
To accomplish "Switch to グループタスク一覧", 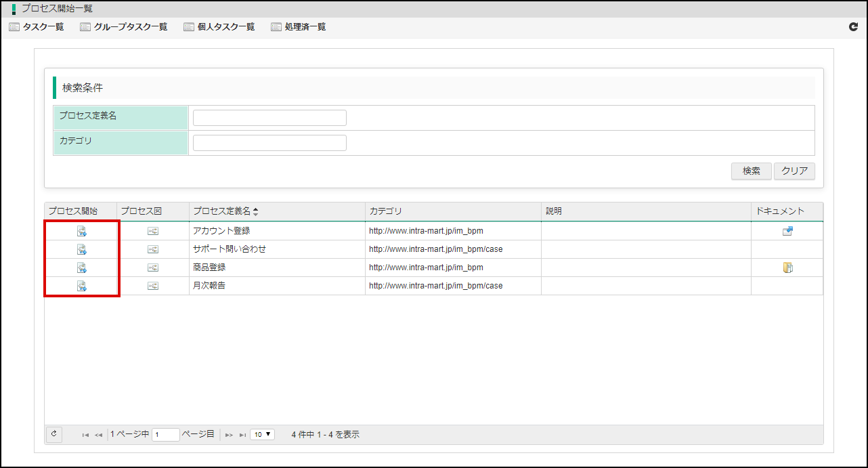I will click(123, 27).
